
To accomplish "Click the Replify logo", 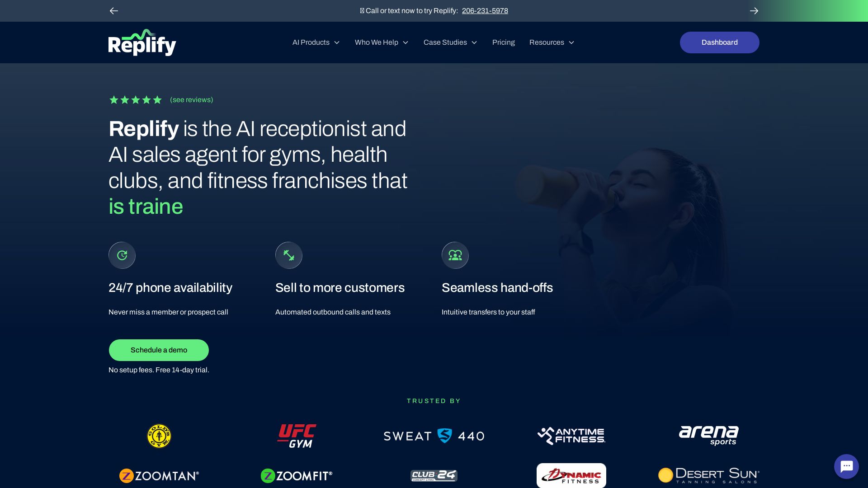I will [142, 42].
